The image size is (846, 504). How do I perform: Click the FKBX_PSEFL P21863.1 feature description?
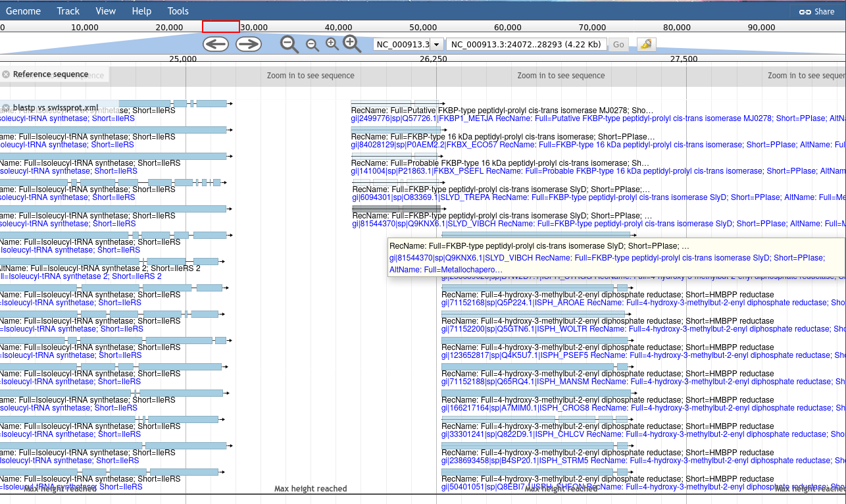click(x=598, y=171)
